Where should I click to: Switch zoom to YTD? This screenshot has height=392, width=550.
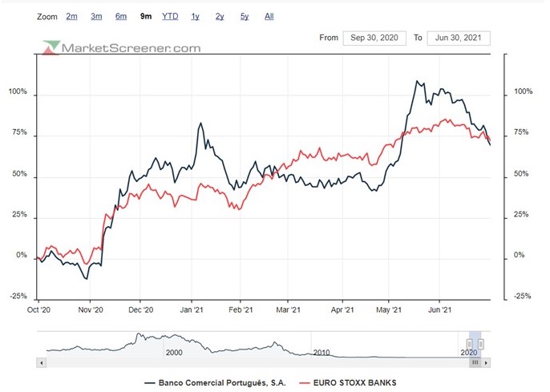170,17
